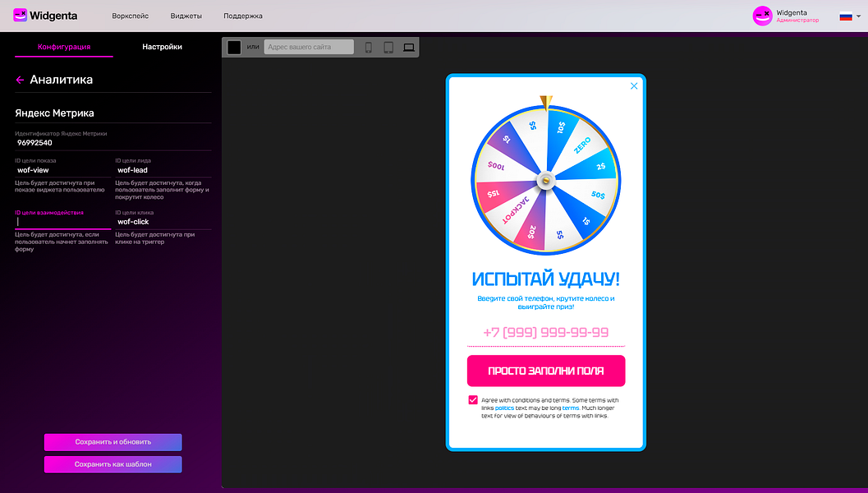
Task: Switch preview to tablet view
Action: click(x=388, y=48)
